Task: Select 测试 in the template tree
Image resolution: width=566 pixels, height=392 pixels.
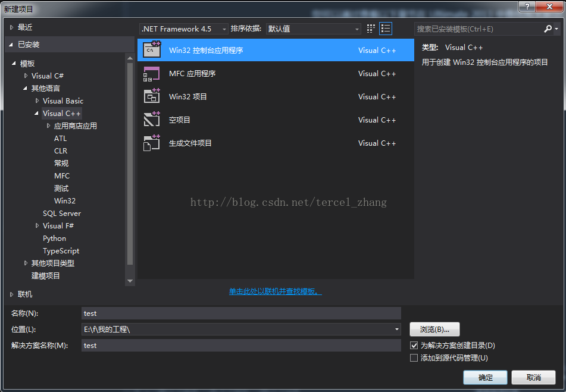Action: click(x=61, y=188)
